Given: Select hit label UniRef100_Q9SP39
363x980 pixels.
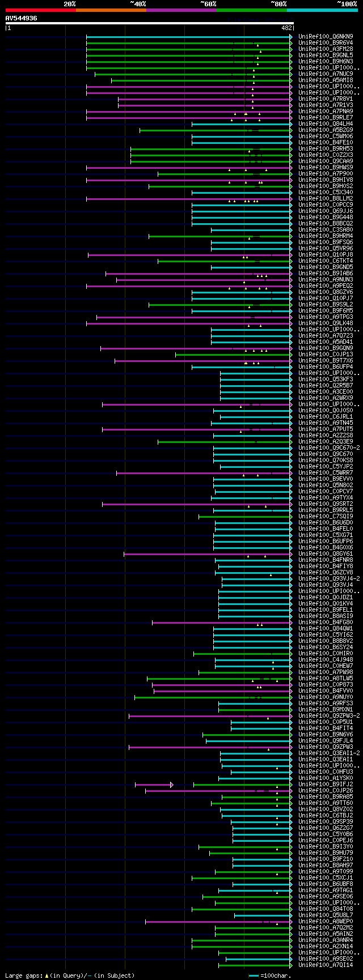Looking at the screenshot, I should 326,821.
